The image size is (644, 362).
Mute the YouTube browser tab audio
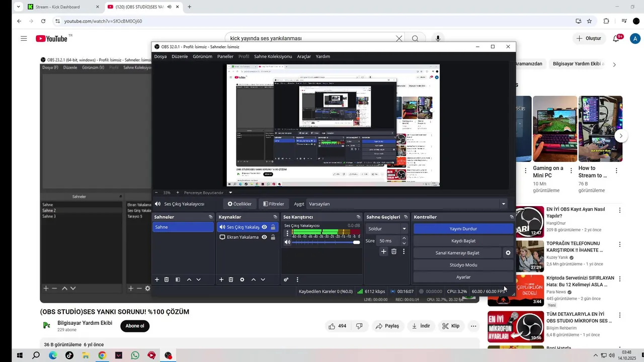click(x=169, y=7)
